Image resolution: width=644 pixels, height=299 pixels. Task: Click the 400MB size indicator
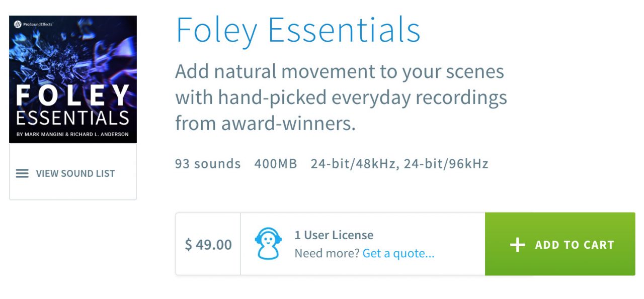click(x=275, y=164)
